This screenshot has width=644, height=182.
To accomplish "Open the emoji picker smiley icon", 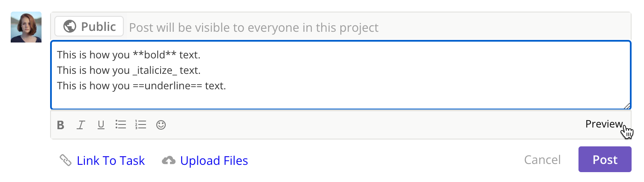I will 161,125.
